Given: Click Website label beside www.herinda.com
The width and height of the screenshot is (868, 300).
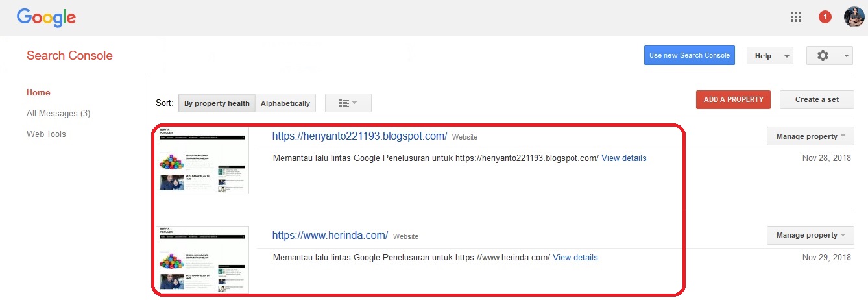Looking at the screenshot, I should pos(405,237).
